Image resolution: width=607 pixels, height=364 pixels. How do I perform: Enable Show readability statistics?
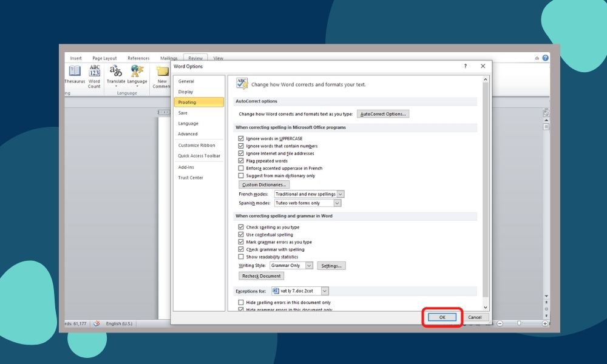tap(241, 257)
